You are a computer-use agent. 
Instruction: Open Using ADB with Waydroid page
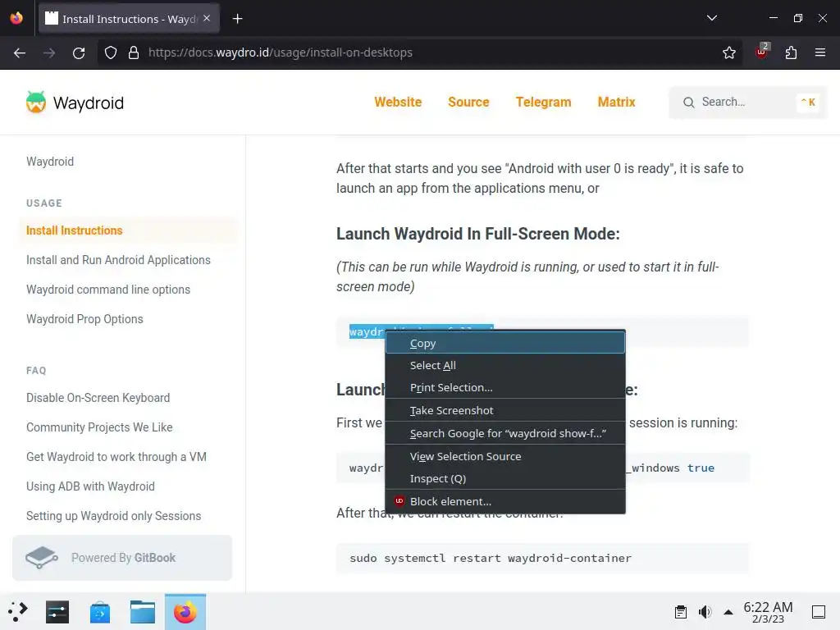[x=90, y=486]
